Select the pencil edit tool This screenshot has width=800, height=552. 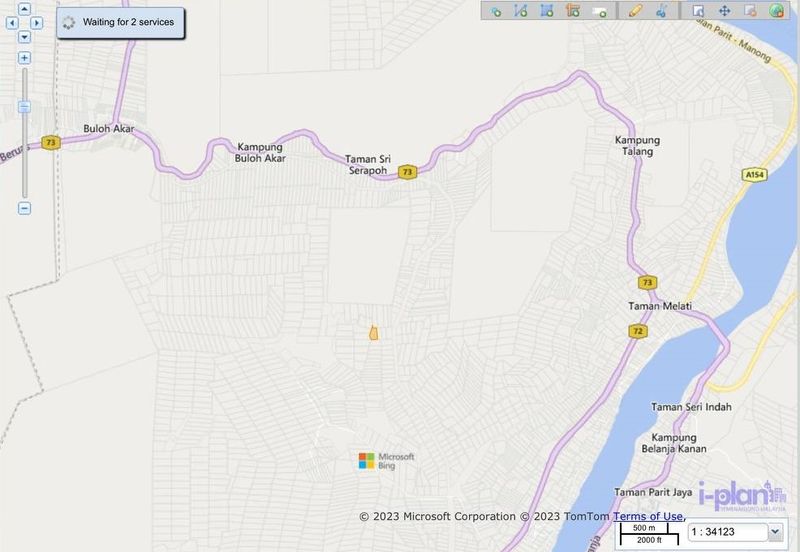point(635,11)
